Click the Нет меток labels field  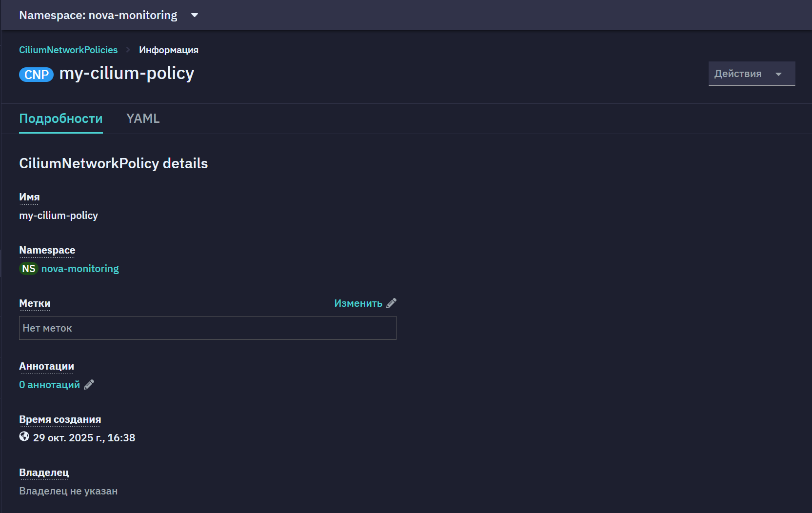point(208,328)
